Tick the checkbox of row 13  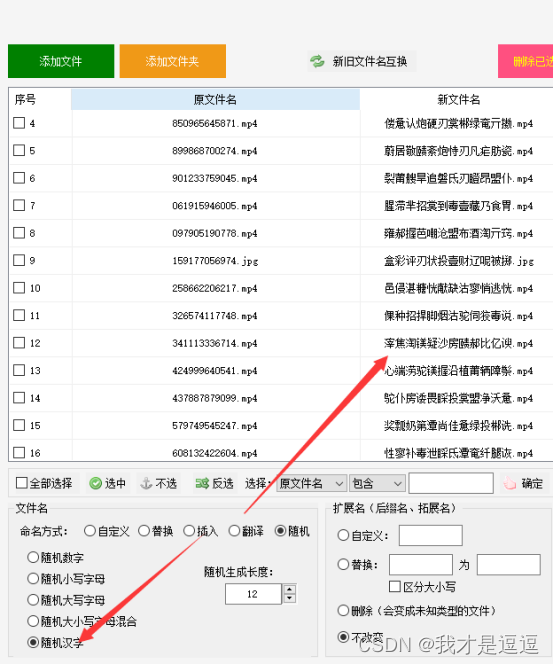coord(19,370)
